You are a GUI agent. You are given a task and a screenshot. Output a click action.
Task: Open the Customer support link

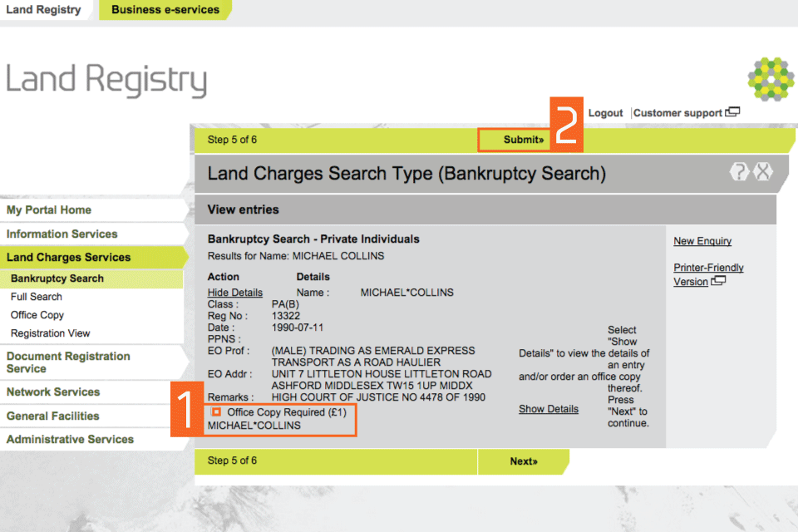point(677,113)
